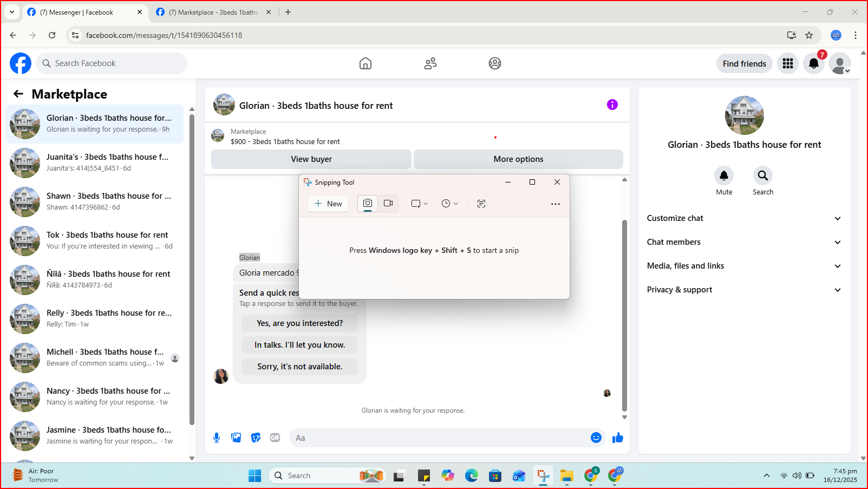Open conversation information purple icon
The height and width of the screenshot is (489, 868).
(x=612, y=105)
